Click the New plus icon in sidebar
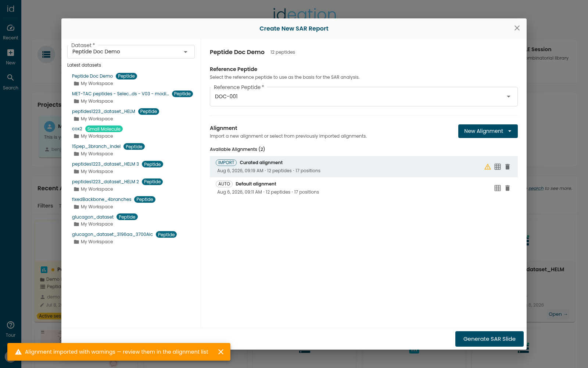 click(x=11, y=53)
